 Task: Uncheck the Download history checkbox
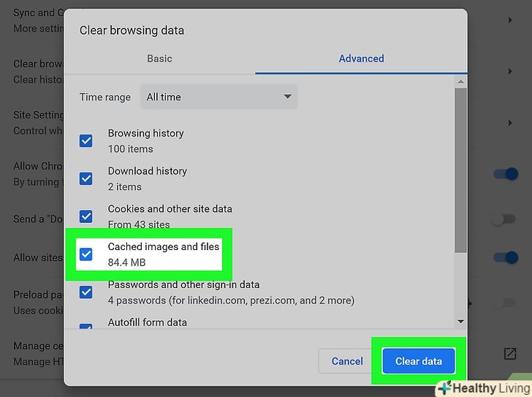click(85, 178)
